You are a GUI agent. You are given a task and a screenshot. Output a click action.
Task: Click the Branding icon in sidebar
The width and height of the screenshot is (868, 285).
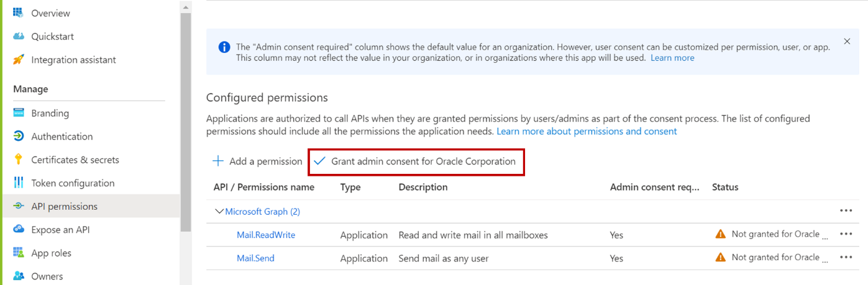[x=19, y=113]
